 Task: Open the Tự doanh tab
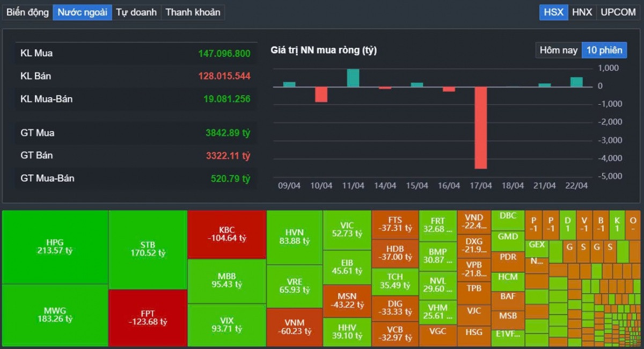point(136,12)
